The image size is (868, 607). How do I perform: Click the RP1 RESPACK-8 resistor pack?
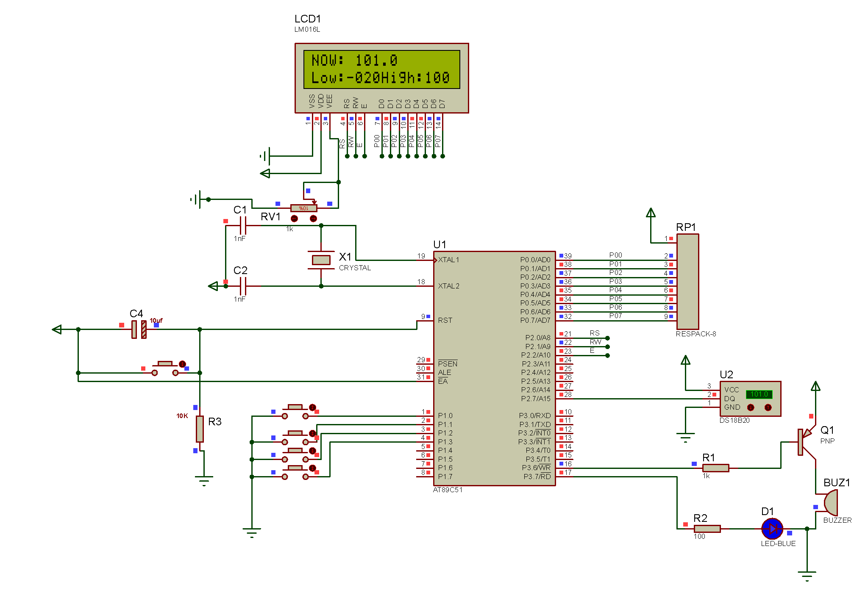coord(687,282)
